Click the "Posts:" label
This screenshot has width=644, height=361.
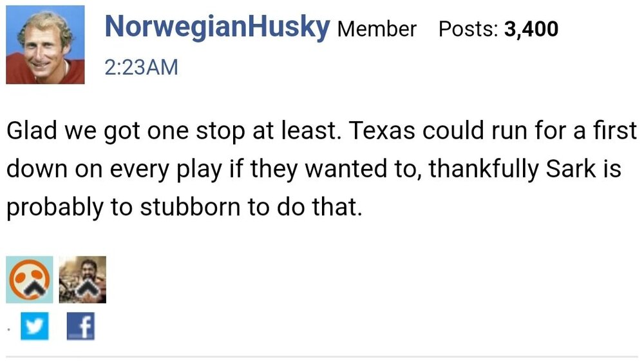point(467,30)
